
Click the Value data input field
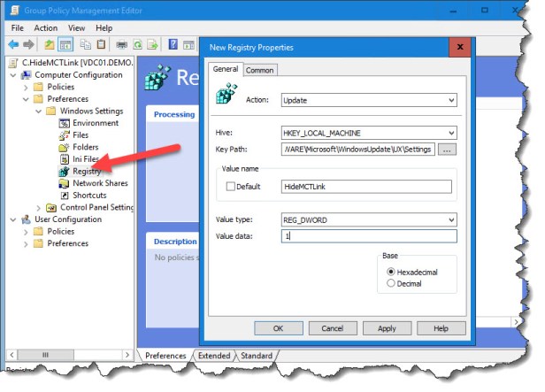tap(368, 236)
